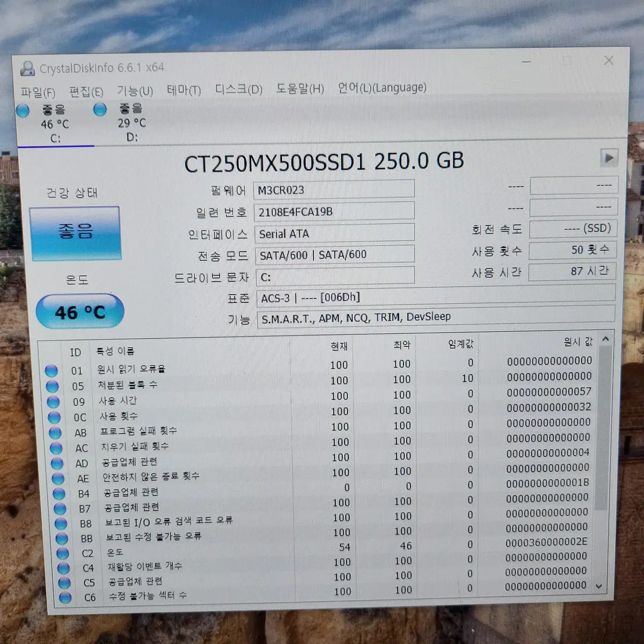
Task: Click status dot for attribute C2
Action: click(63, 553)
